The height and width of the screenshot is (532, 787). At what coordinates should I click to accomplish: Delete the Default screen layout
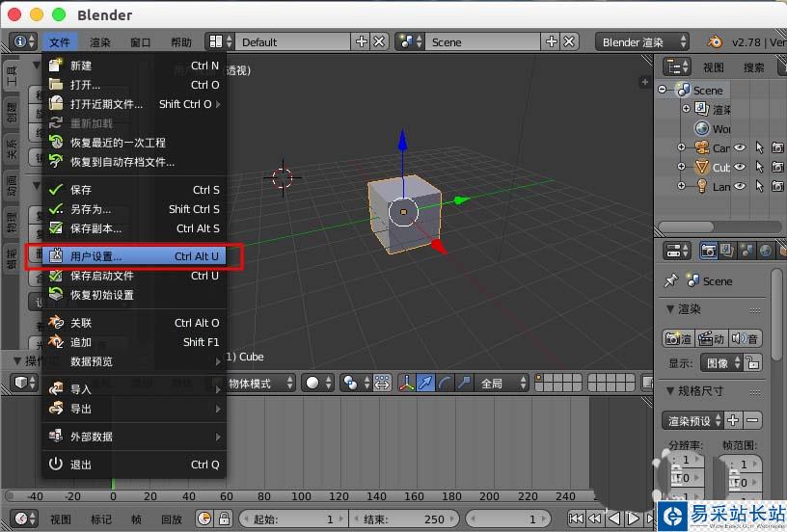pyautogui.click(x=379, y=41)
